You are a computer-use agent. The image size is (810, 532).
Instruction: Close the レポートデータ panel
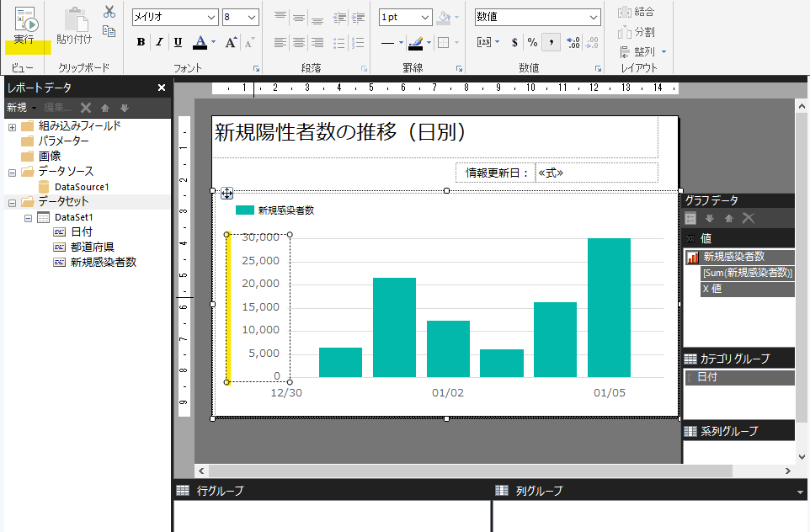tap(162, 88)
